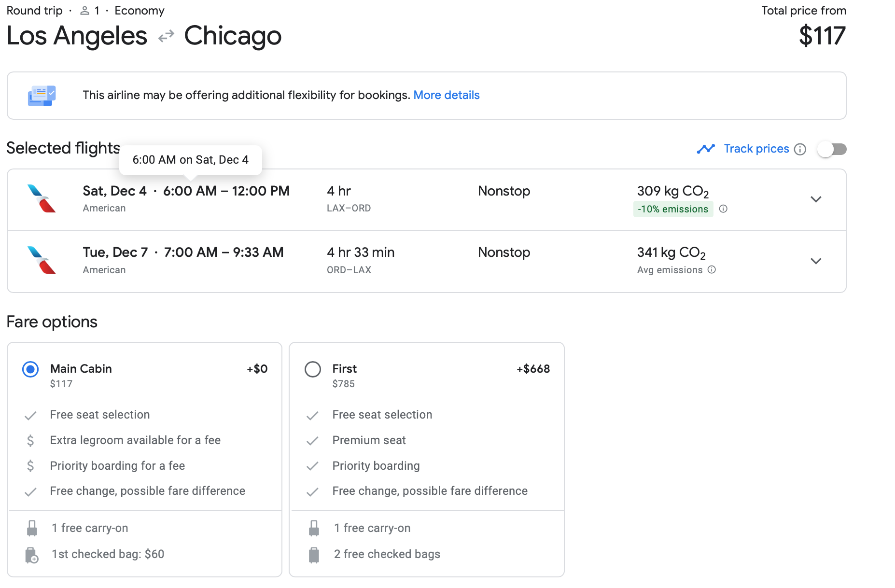Click the Track prices label

(x=756, y=149)
